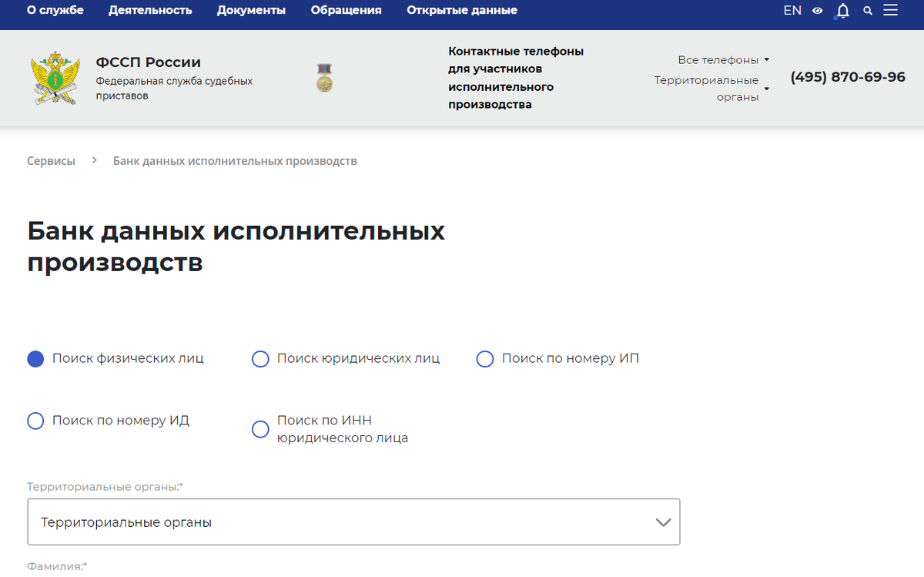Click the chevron in the territorial select

(x=663, y=522)
